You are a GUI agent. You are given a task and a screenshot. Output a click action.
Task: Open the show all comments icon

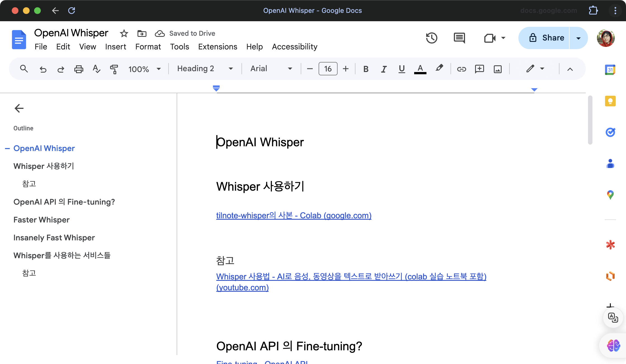(x=459, y=38)
